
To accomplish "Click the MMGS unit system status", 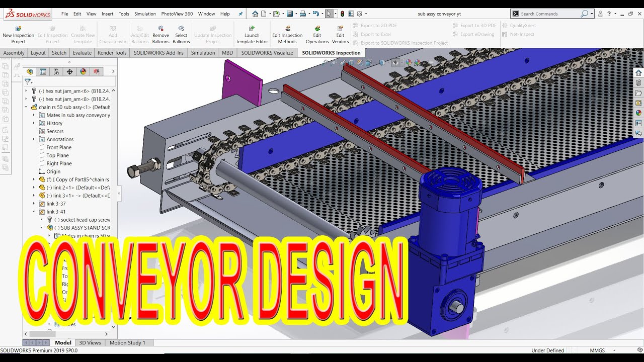I will pos(597,350).
